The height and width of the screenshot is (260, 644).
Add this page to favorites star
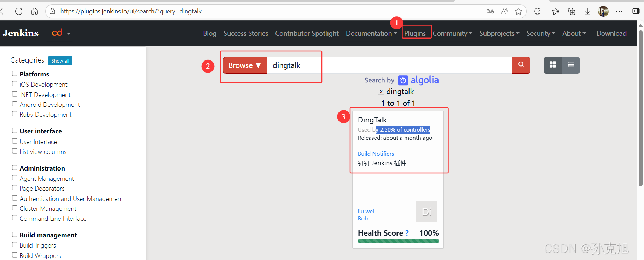tap(518, 11)
